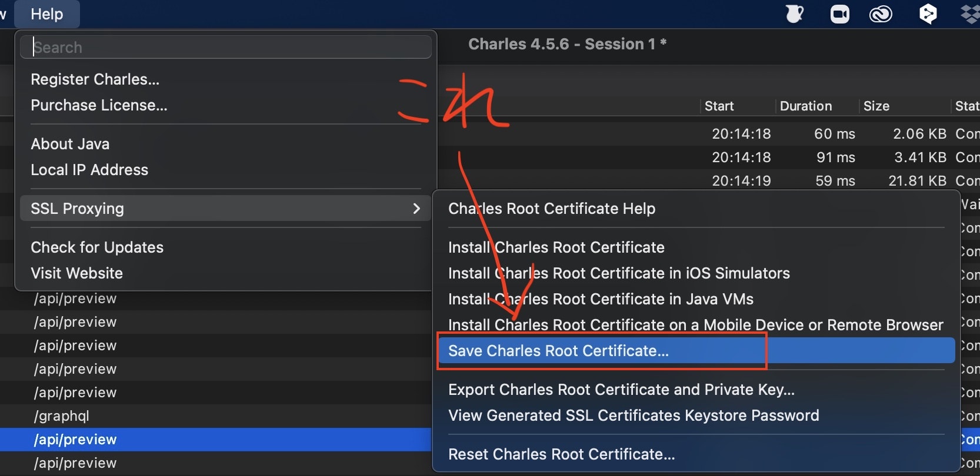Click the hexagon-shaped menu bar icon
Screen dimensions: 980x476
tap(928, 14)
